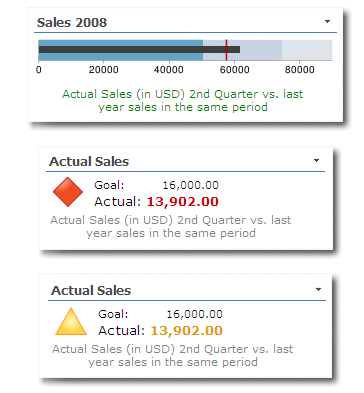Viewport: 364px width, 393px height.
Task: Open the bottom Actual Sales panel dropdown arrow
Action: tap(318, 289)
